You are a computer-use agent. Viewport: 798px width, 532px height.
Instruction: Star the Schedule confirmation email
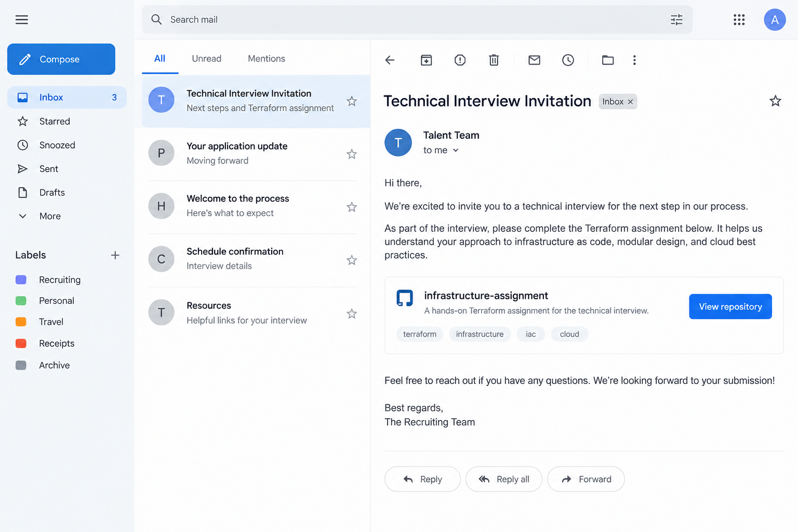[x=352, y=260]
